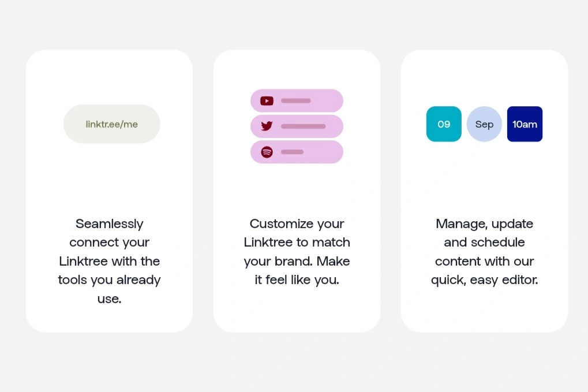Click the Twitter bird icon

[267, 126]
